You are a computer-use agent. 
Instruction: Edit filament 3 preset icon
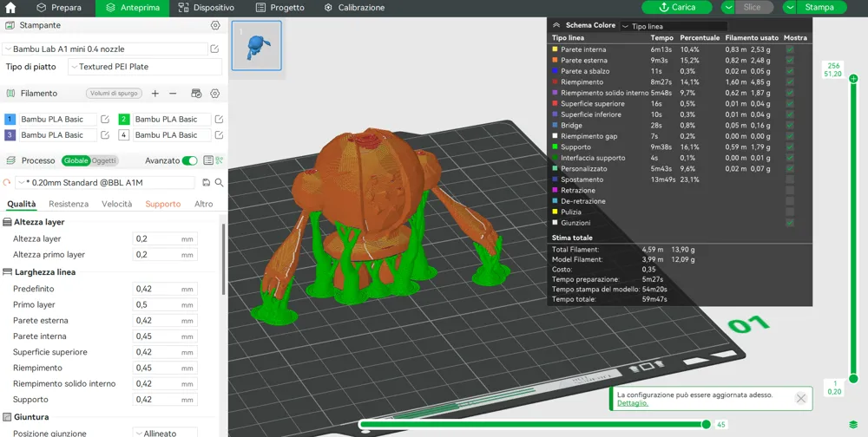point(105,135)
